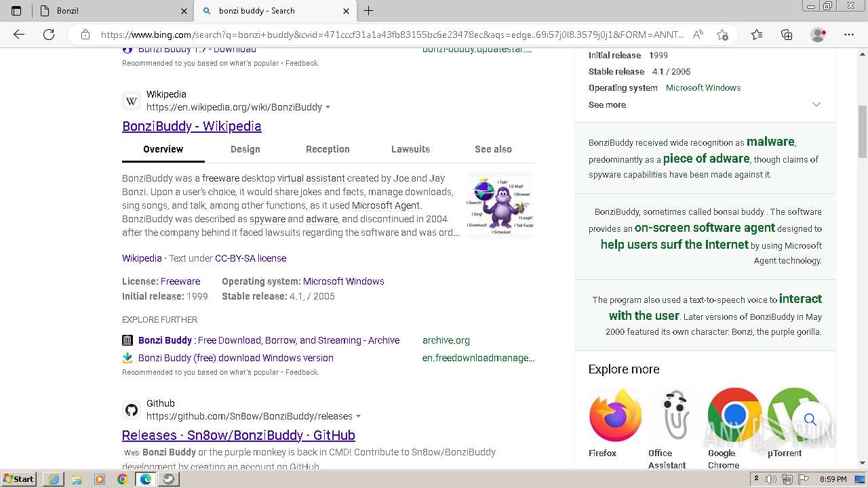868x488 pixels.
Task: Click the GitHub site favicon
Action: (x=132, y=410)
